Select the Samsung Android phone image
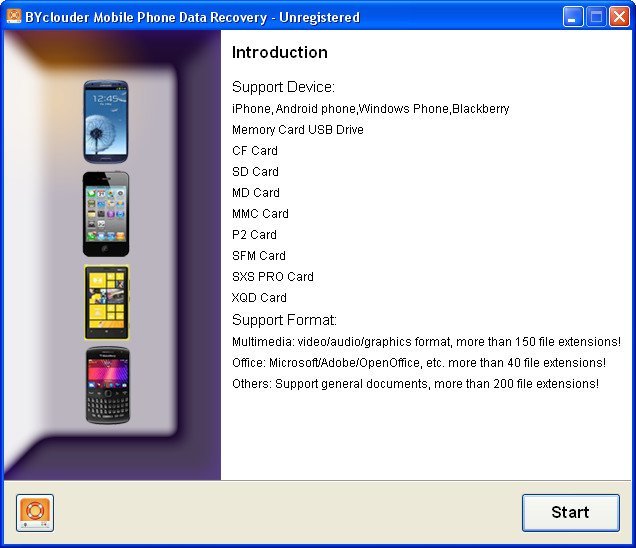The image size is (636, 548). pos(106,122)
